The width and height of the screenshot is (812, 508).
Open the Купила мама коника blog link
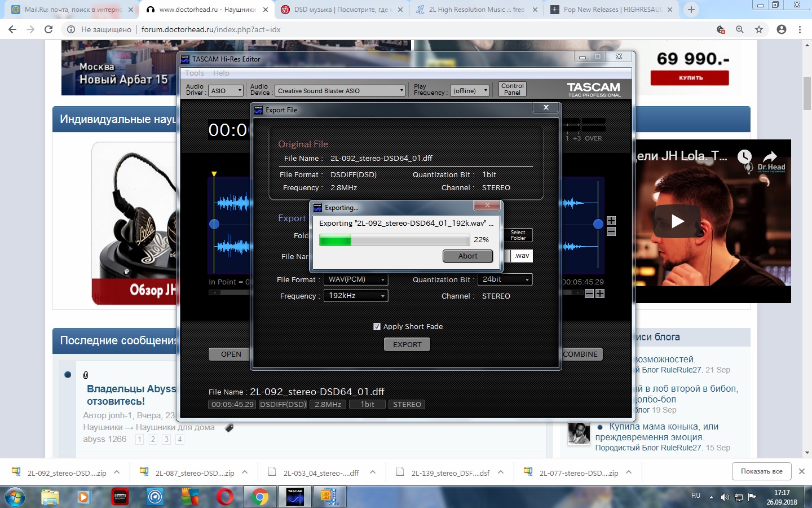point(657,432)
